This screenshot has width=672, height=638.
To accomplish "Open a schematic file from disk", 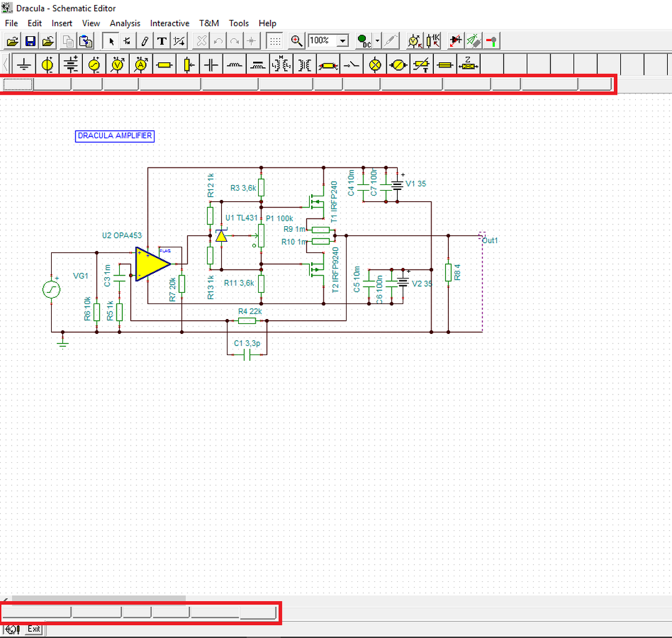I will click(x=12, y=41).
